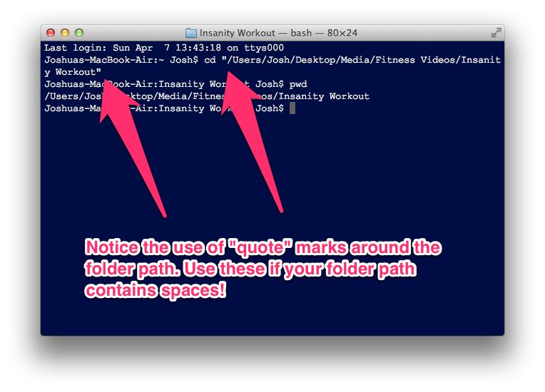The height and width of the screenshot is (392, 545).
Task: Click the 'pwd' command text
Action: coord(298,84)
